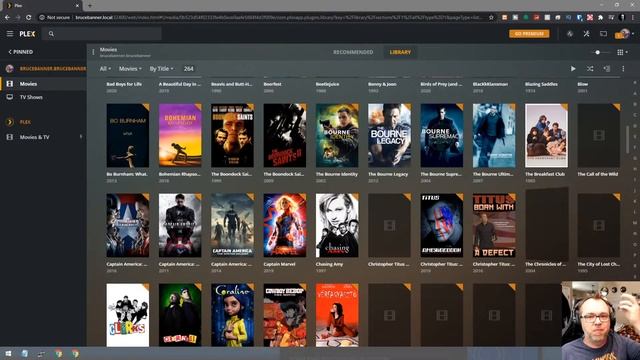640x360 pixels.
Task: Play all movies with play icon
Action: coord(573,69)
